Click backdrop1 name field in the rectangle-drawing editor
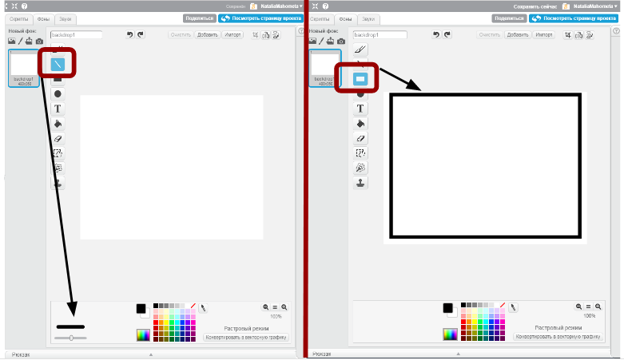 (x=380, y=35)
